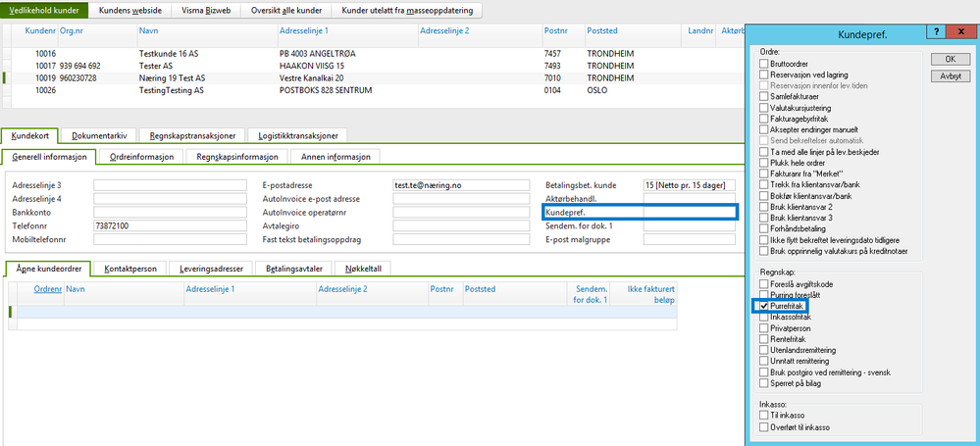Uncheck the Purrefritak checkbox
The width and height of the screenshot is (980, 446).
[764, 306]
